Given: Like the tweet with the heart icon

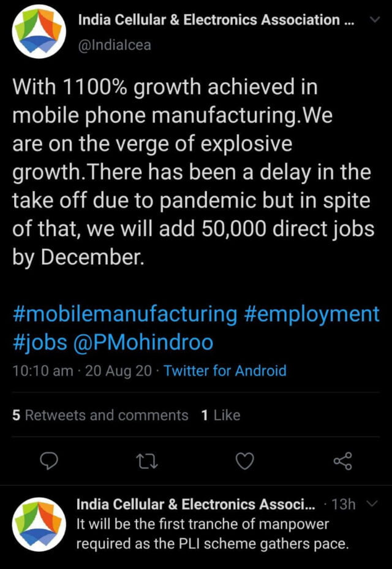Looking at the screenshot, I should (245, 461).
